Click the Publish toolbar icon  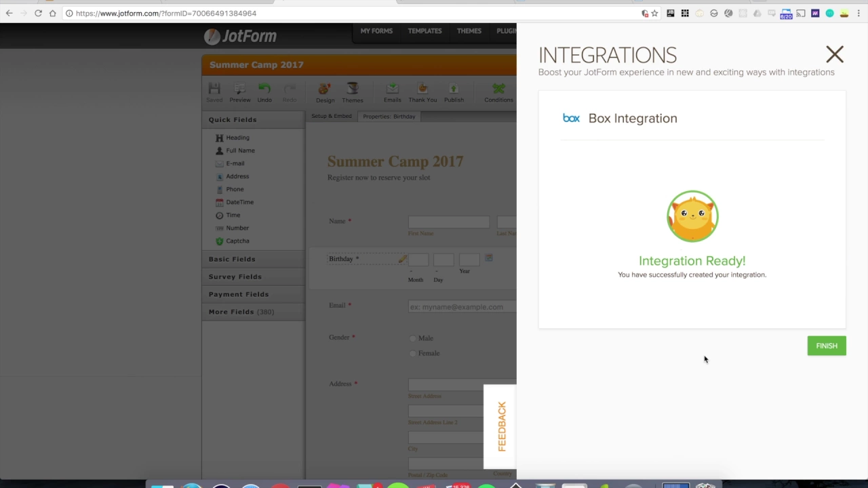pos(454,93)
